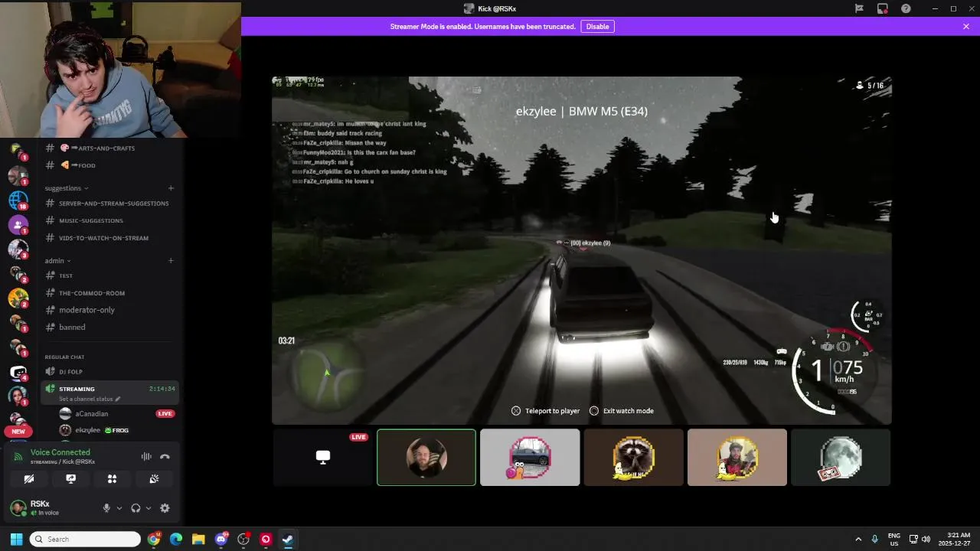Open the yellow avatar server icon

[18, 298]
